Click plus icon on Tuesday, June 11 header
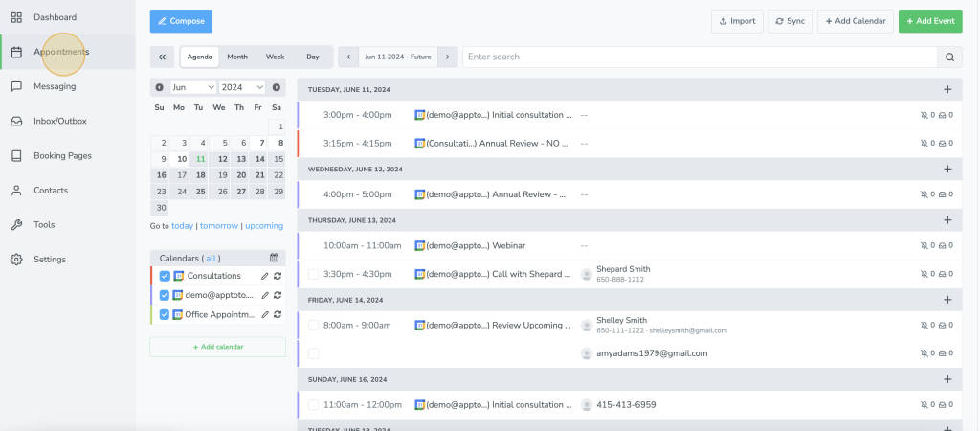 pos(947,89)
